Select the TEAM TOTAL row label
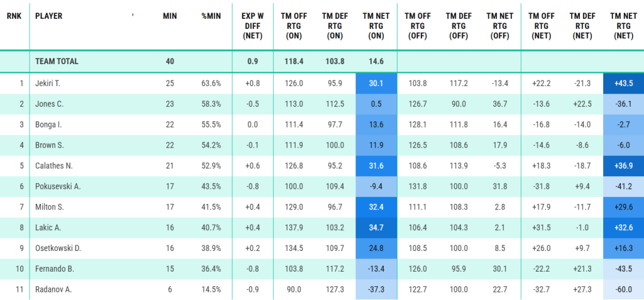The image size is (644, 300). (x=57, y=62)
